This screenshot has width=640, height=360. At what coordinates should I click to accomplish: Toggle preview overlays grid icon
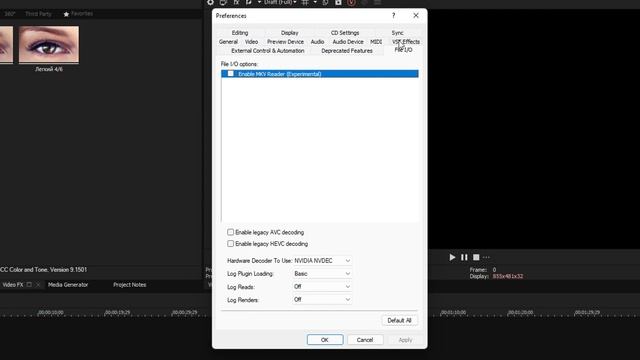[x=305, y=2]
